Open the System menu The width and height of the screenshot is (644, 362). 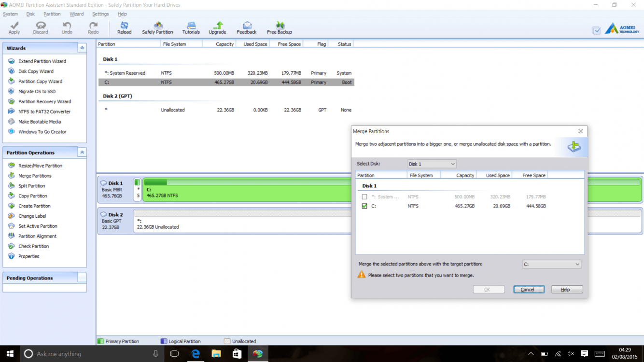coord(10,14)
